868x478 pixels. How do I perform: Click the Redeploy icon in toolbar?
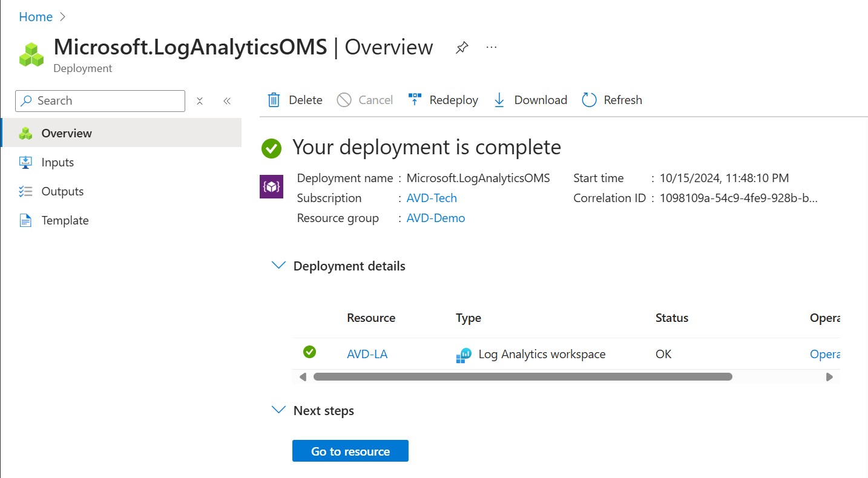[415, 100]
